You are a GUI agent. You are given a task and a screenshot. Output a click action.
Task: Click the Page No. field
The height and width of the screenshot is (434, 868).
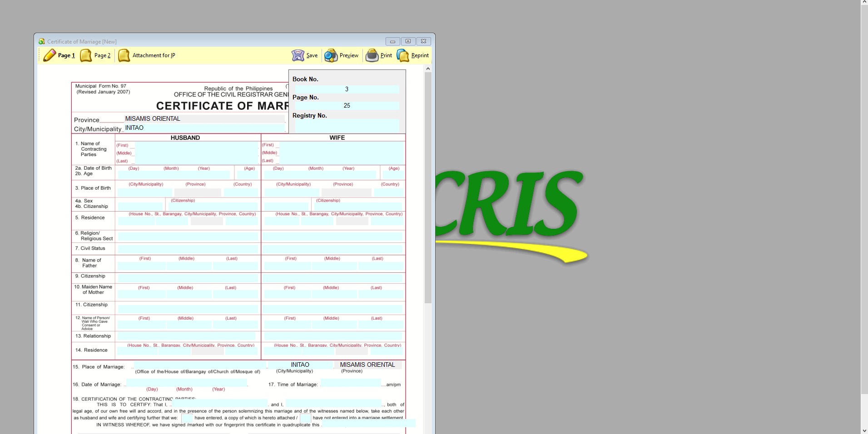pos(347,105)
